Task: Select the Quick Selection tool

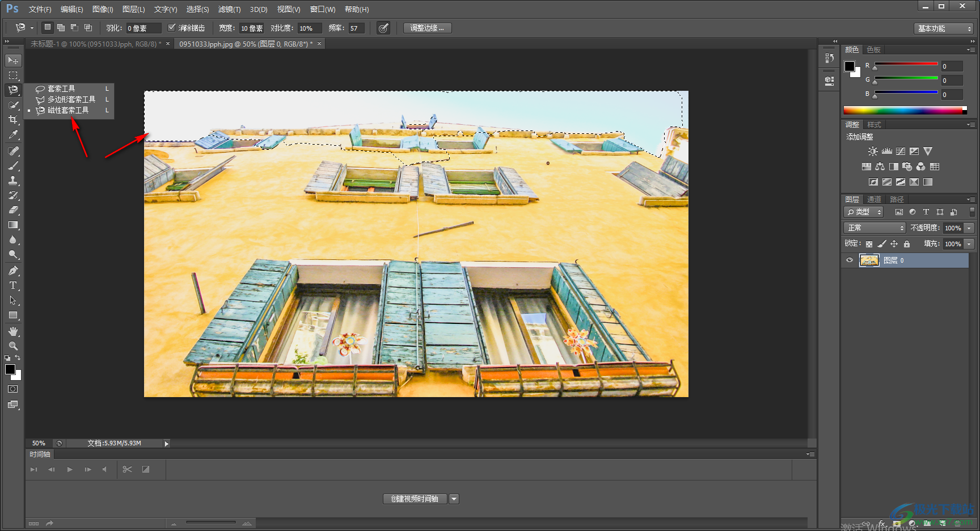Action: tap(13, 105)
